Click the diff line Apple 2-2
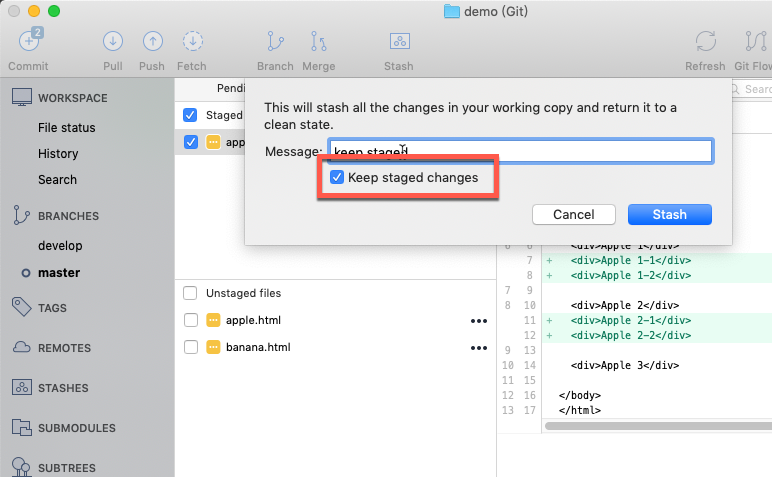This screenshot has height=477, width=772. (631, 335)
